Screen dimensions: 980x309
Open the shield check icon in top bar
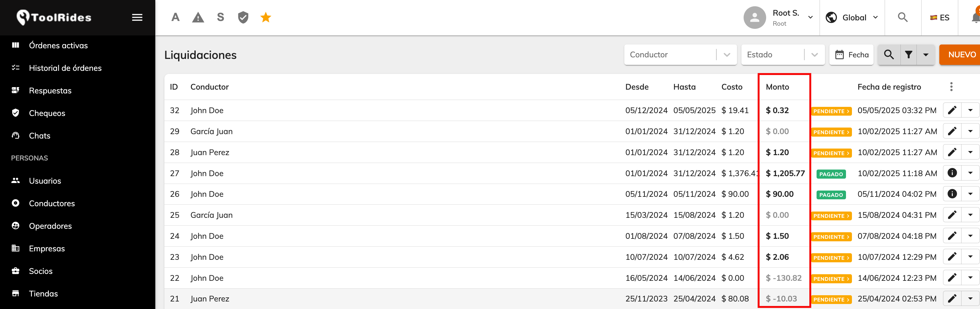click(x=243, y=18)
